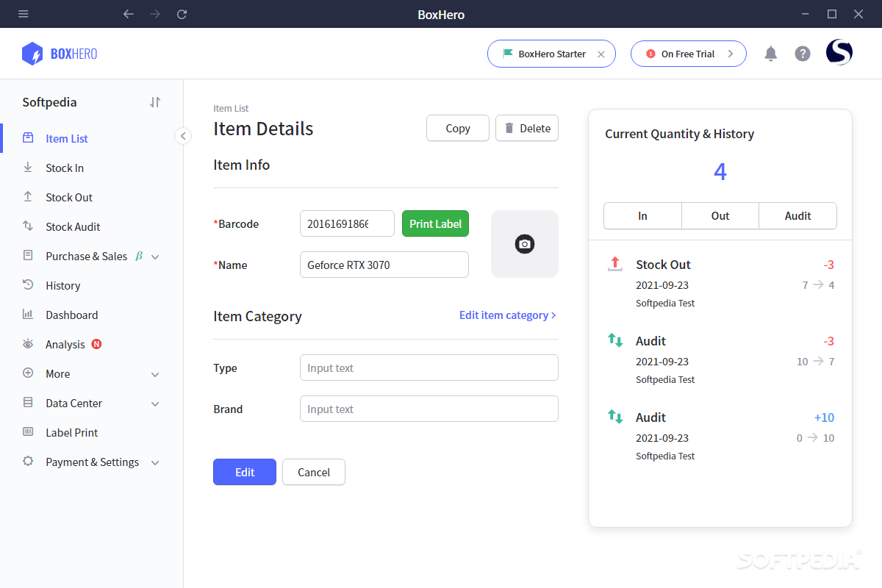This screenshot has width=882, height=588.
Task: Click the green Audit -3 entry icon
Action: (x=614, y=340)
